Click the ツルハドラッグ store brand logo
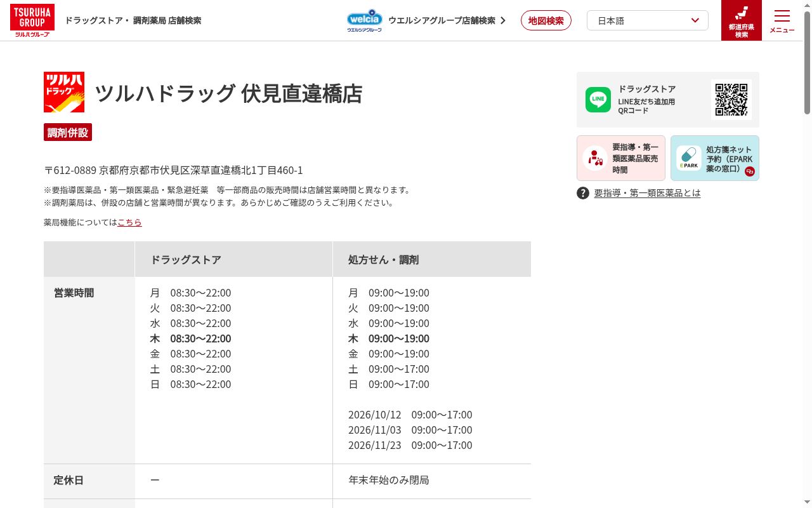Image resolution: width=812 pixels, height=508 pixels. pos(64,92)
